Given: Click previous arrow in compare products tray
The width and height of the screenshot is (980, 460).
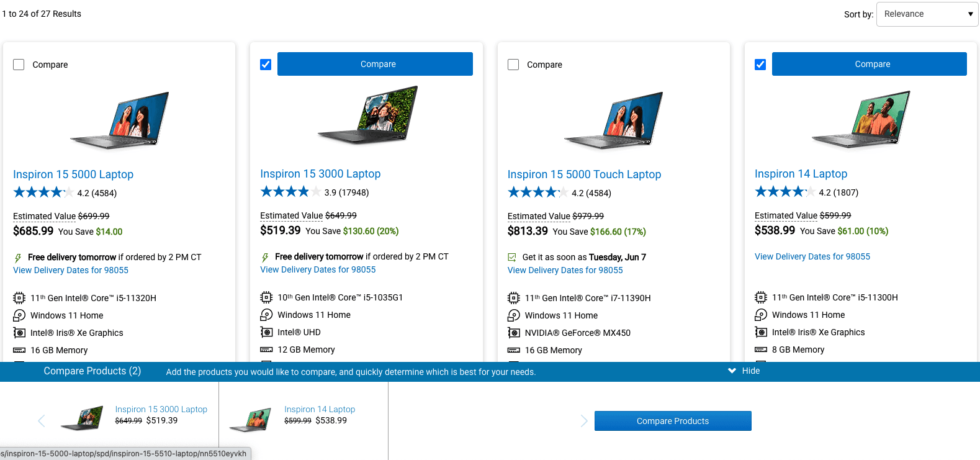Looking at the screenshot, I should pyautogui.click(x=42, y=421).
